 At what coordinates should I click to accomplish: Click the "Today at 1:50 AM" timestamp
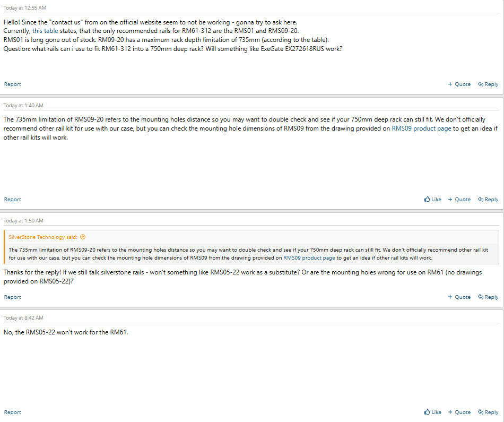click(23, 220)
